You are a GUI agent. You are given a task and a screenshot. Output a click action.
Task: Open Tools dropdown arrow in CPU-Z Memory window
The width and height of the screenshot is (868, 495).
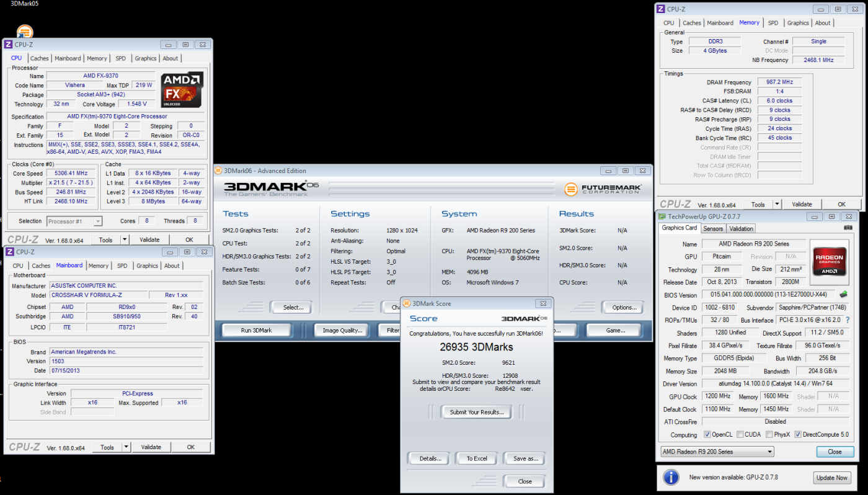777,204
